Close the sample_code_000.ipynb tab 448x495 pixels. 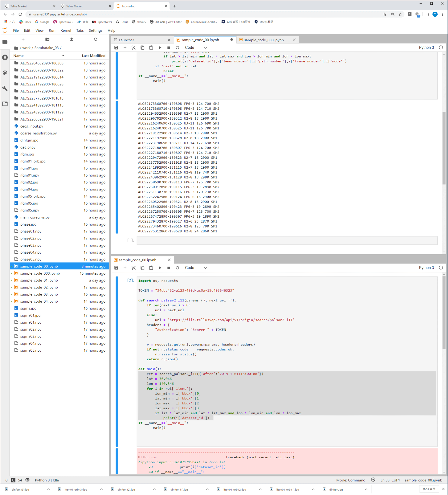tap(294, 40)
